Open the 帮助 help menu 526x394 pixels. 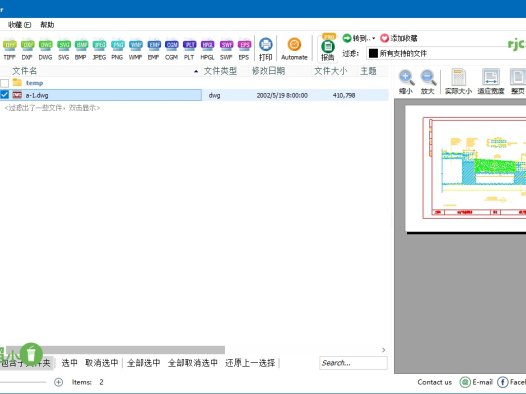47,25
